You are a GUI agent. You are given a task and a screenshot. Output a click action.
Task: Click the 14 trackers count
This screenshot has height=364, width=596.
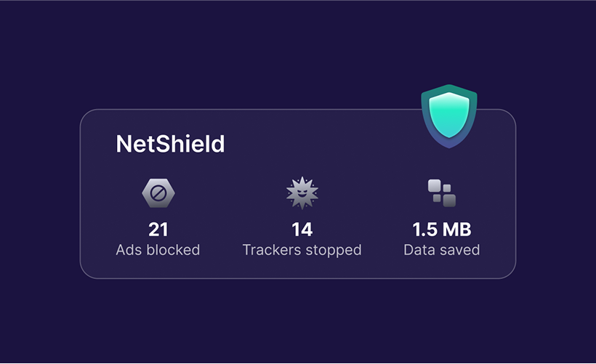point(302,230)
